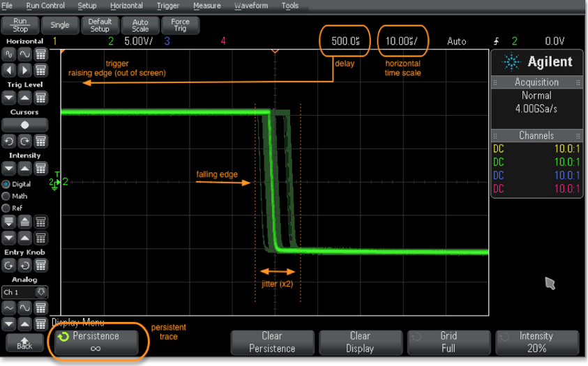
Task: Open the keypad beside Horizontal waveform icons
Action: click(x=40, y=54)
